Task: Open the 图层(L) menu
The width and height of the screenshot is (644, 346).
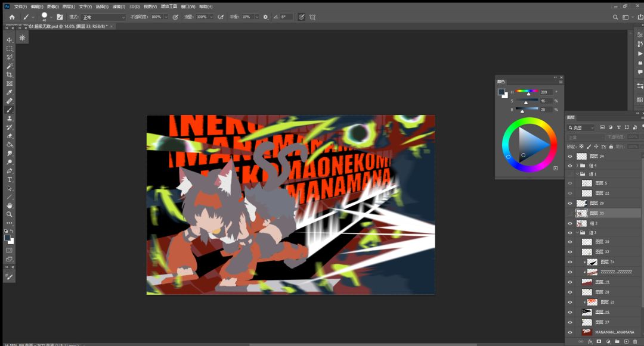Action: click(69, 7)
